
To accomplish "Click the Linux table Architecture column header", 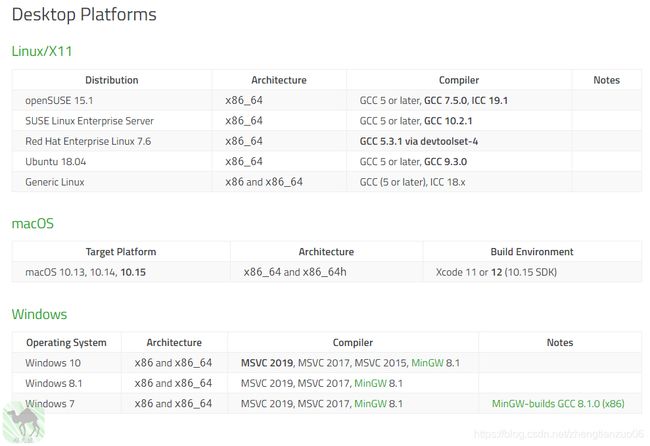I will tap(279, 80).
